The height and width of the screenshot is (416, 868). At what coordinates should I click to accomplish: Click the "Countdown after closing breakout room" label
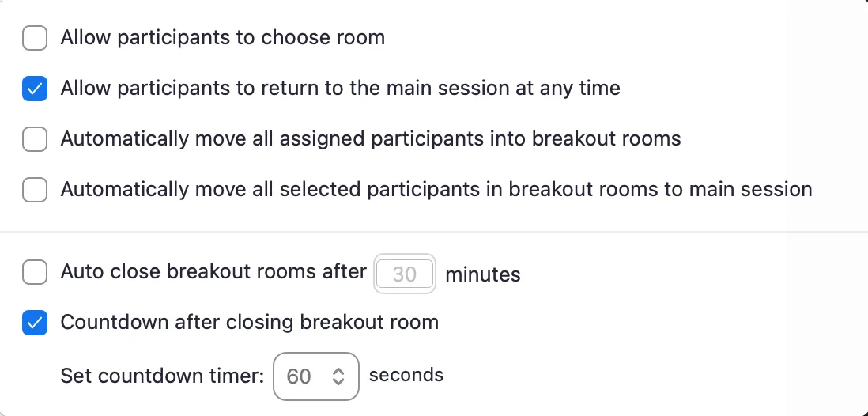click(x=249, y=323)
